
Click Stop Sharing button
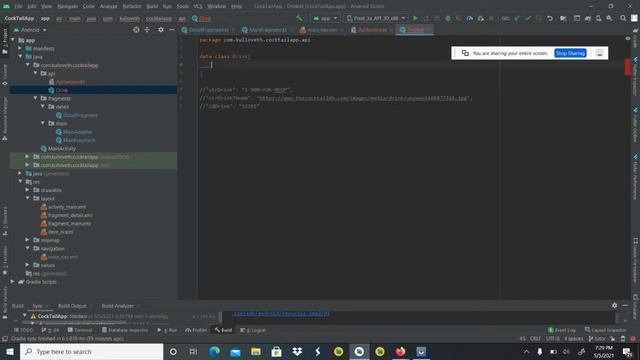pos(570,53)
